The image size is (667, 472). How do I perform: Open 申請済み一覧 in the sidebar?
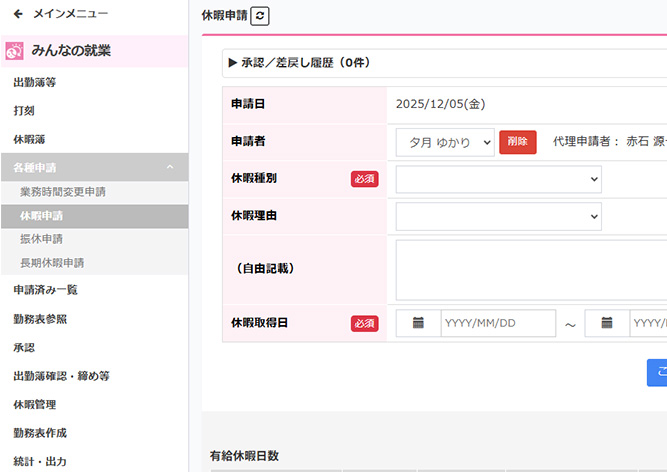click(45, 290)
